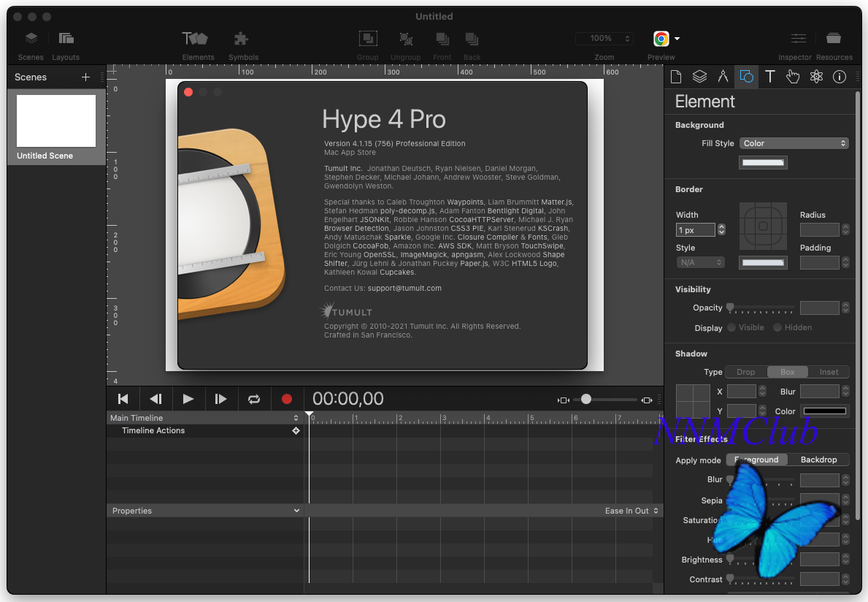Toggle the Inspector panel icon
868x602 pixels.
point(799,39)
